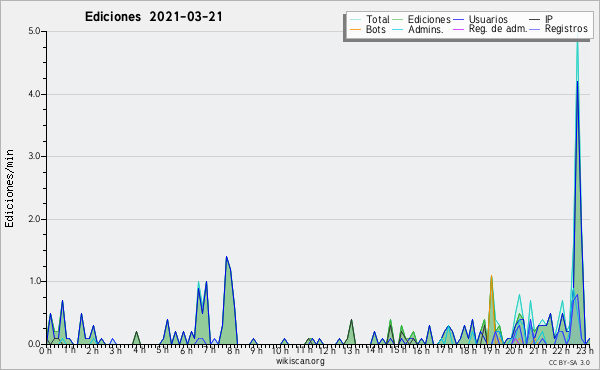Click the 0 h x-axis label
This screenshot has height=370, width=600.
(45, 351)
